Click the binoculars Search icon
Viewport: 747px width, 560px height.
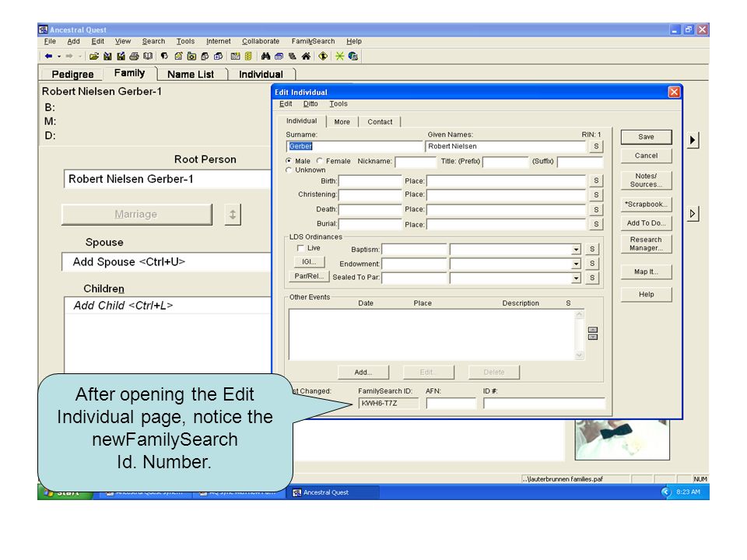266,56
